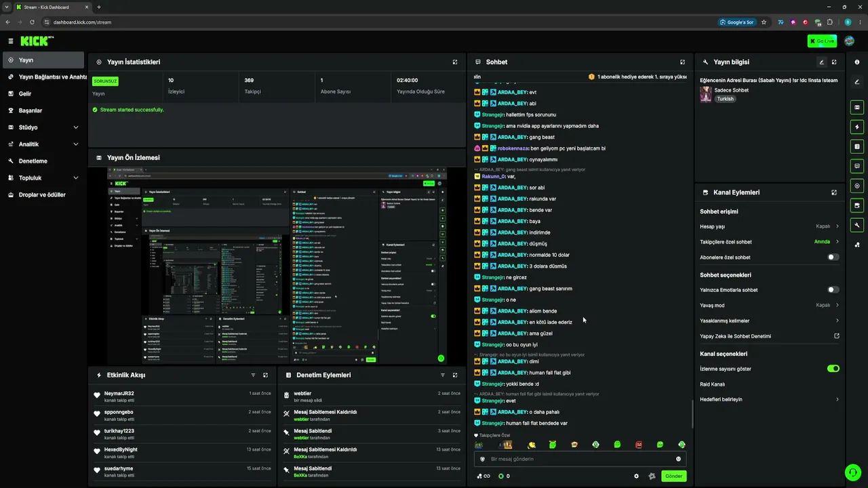Click the trash icon next to webtier entry
The image size is (868, 488).
[286, 395]
